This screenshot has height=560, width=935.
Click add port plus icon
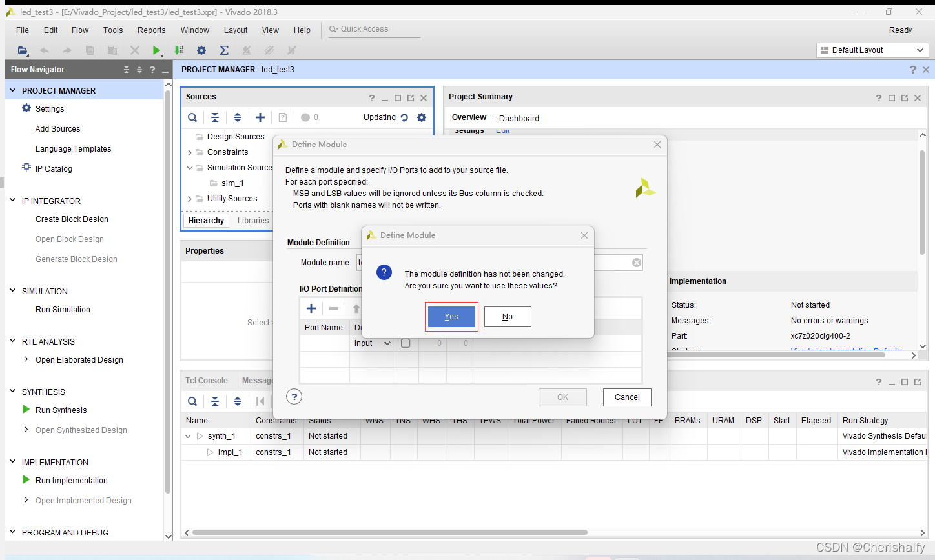[x=311, y=308]
